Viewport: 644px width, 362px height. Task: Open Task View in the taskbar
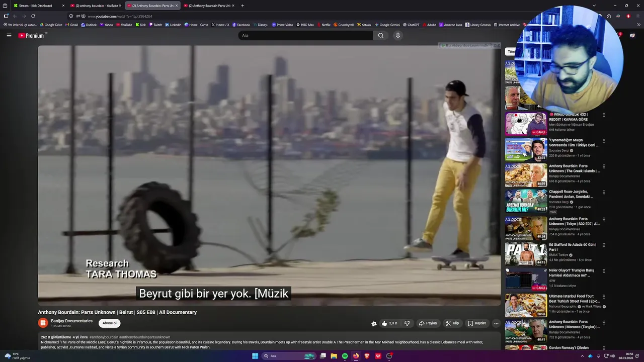pos(323,356)
